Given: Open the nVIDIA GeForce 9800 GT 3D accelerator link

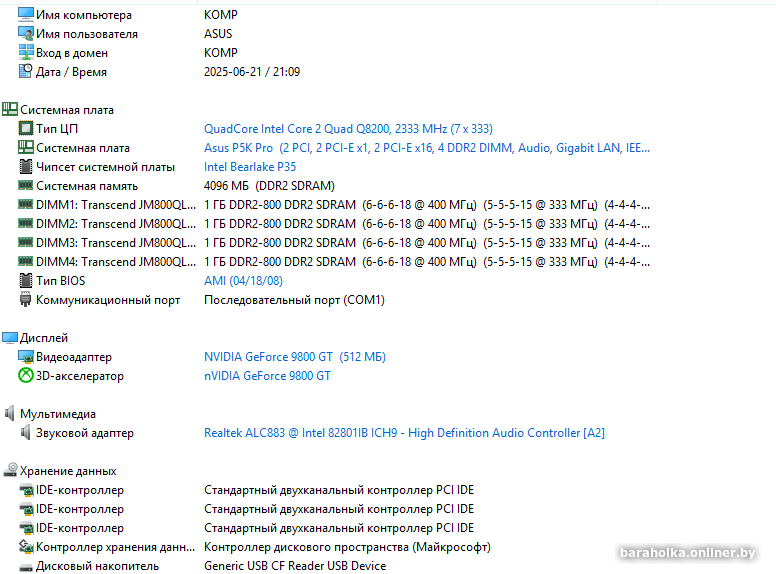Looking at the screenshot, I should pos(267,376).
